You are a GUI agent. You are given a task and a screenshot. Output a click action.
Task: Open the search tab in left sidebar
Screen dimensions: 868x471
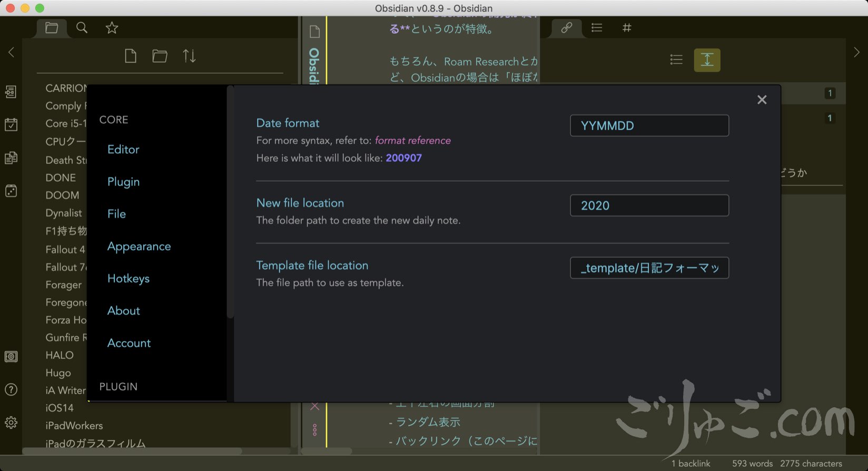click(82, 28)
